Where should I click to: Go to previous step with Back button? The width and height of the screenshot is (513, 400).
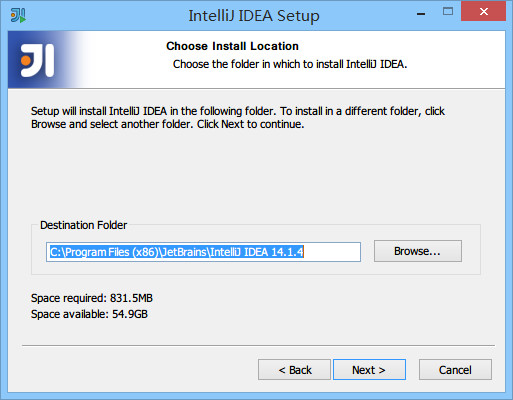294,370
